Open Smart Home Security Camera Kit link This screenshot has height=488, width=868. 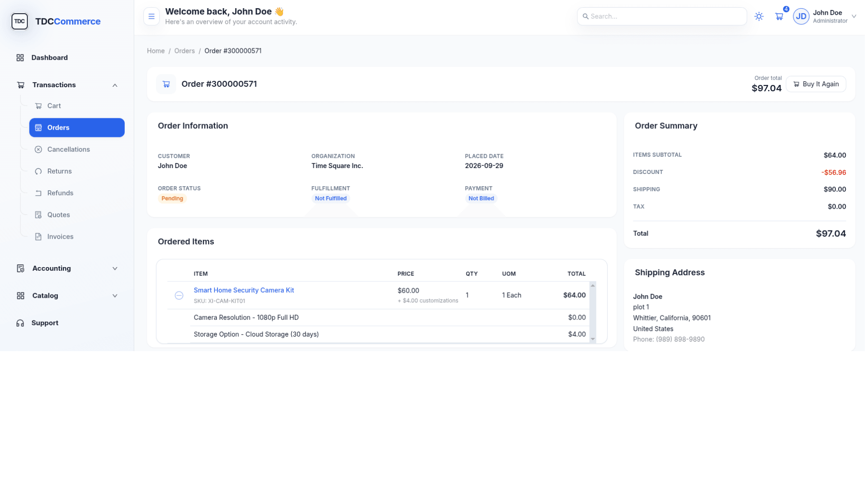[x=244, y=290]
